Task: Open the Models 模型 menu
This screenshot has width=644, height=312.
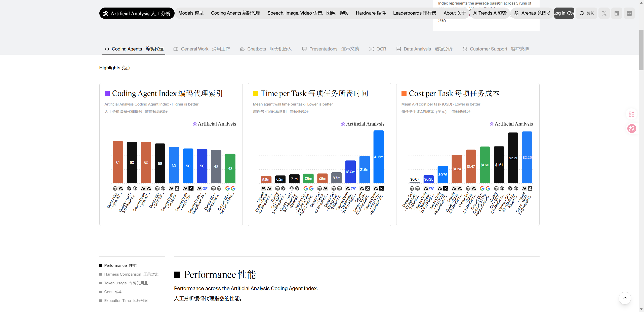Action: [x=191, y=13]
